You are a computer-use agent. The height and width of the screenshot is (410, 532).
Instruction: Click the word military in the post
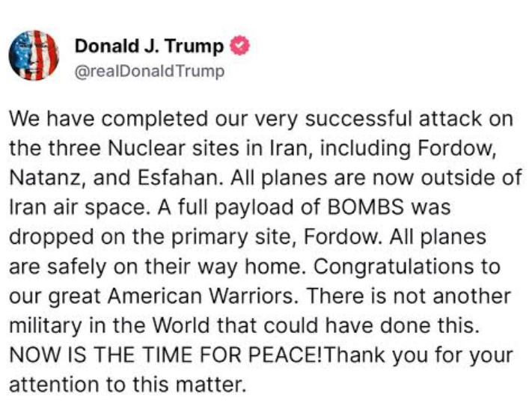pyautogui.click(x=46, y=325)
